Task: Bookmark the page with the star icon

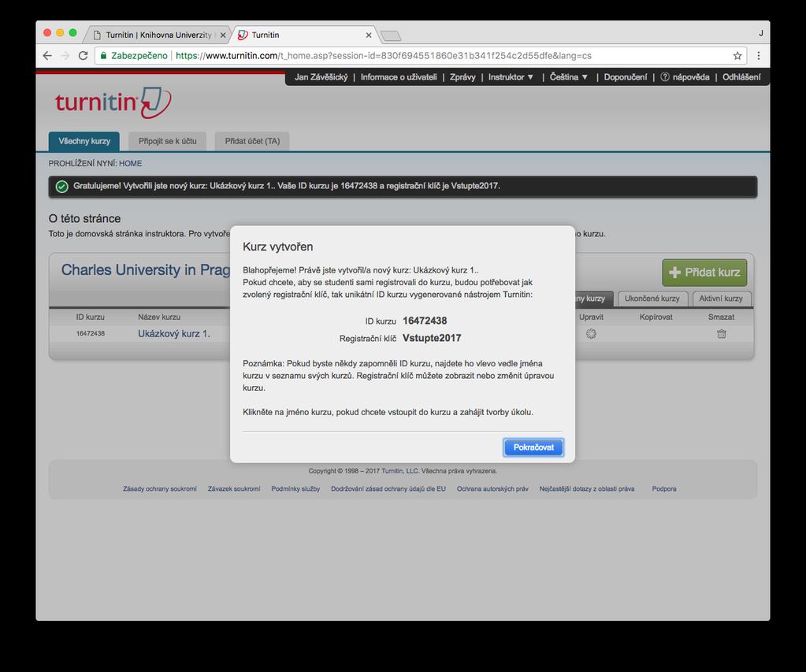Action: coord(737,55)
